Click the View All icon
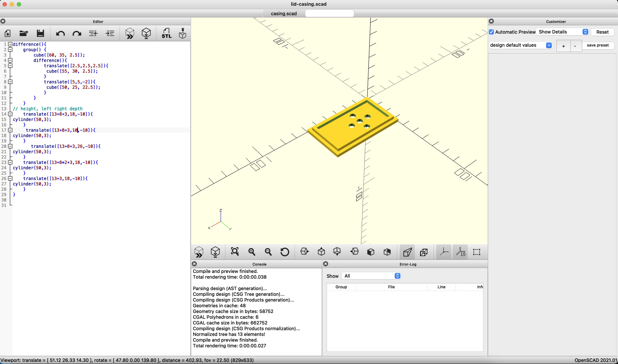The image size is (618, 364). pos(235,252)
